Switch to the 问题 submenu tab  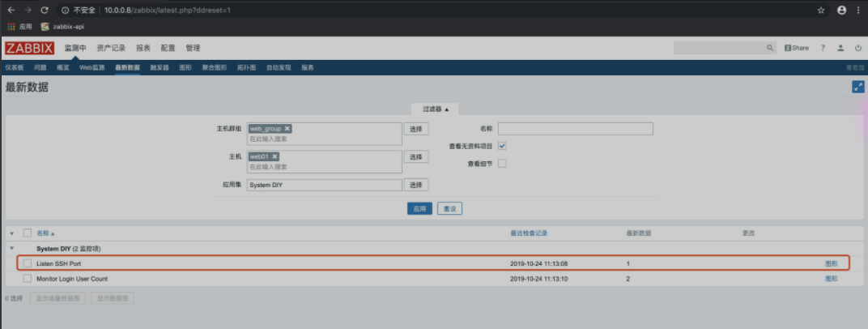tap(40, 67)
